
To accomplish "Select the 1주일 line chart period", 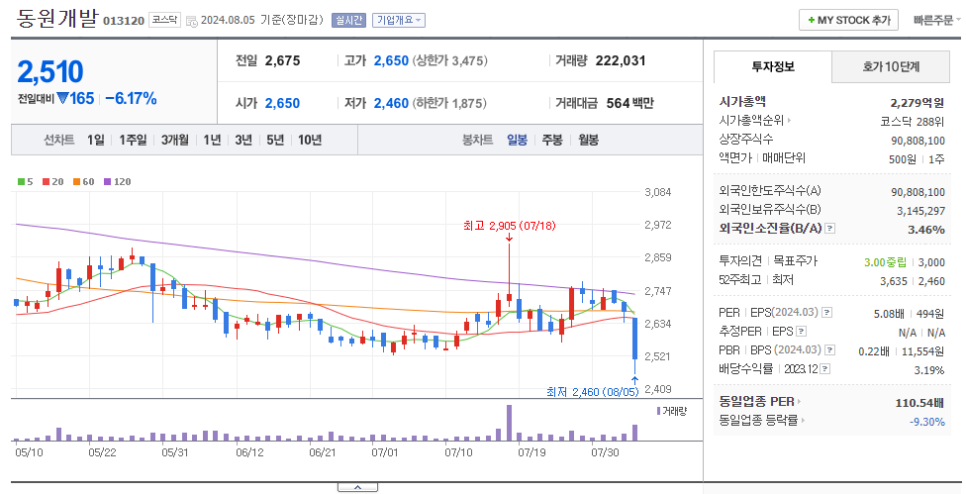I will pyautogui.click(x=132, y=140).
